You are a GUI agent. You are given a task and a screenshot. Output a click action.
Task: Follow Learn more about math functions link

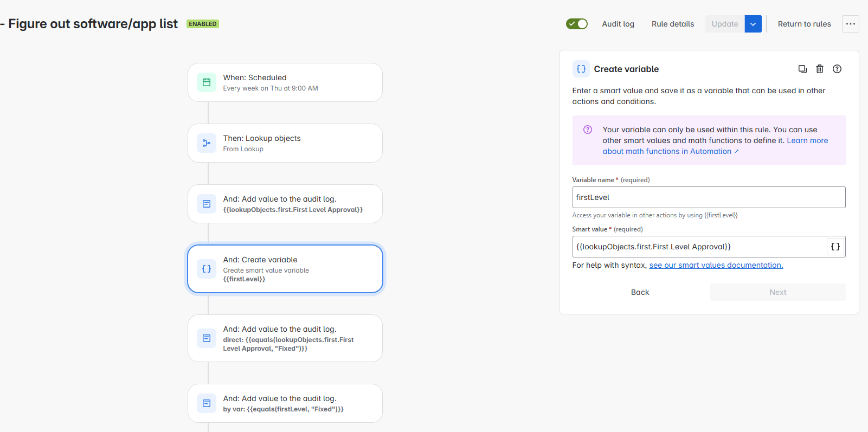[716, 146]
